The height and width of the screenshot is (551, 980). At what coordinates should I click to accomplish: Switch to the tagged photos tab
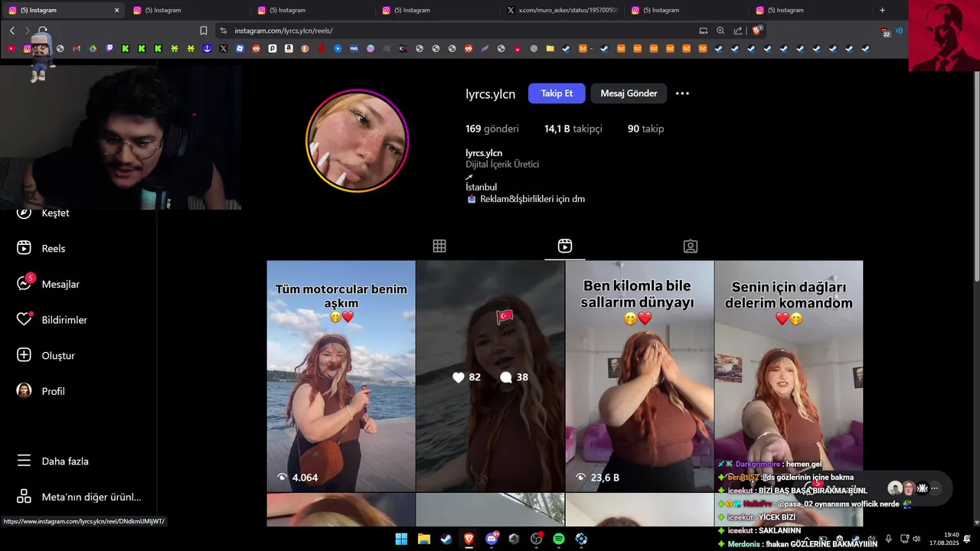coord(691,246)
